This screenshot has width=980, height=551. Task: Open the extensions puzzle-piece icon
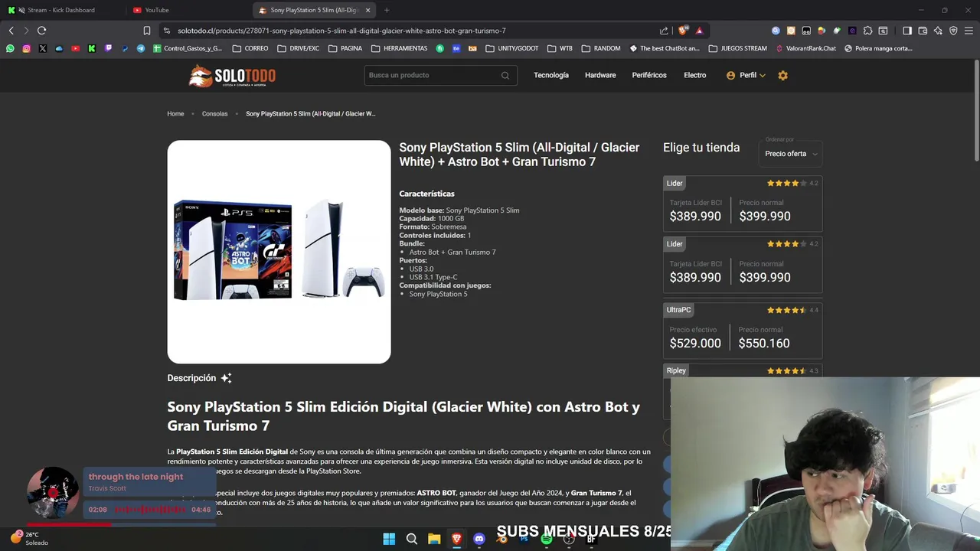[x=867, y=31]
